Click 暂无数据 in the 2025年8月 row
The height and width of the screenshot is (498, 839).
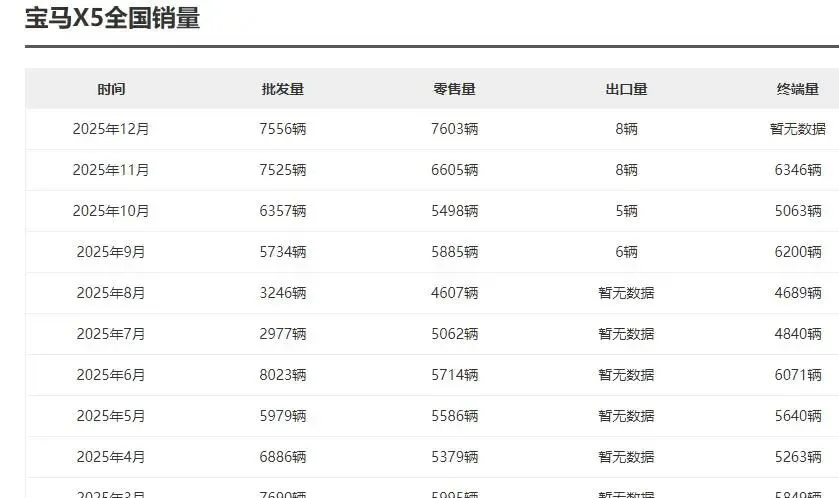626,293
